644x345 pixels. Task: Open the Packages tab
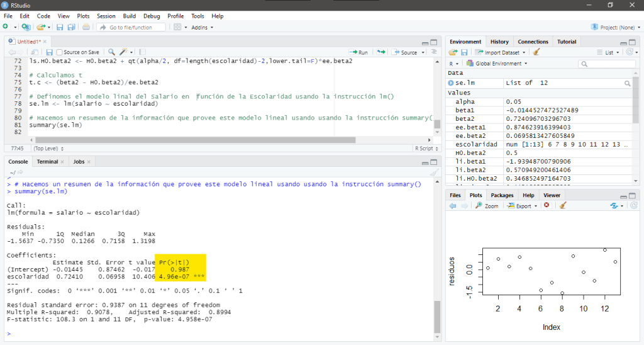tap(502, 195)
